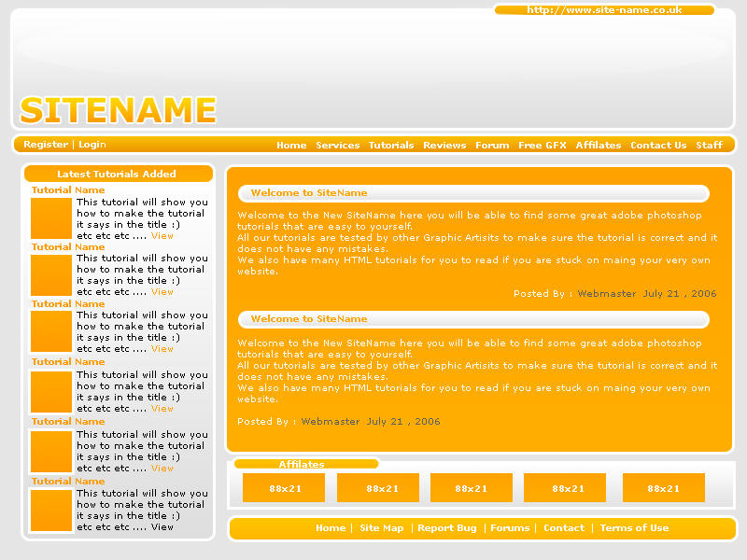Visit the Forum from the top navigation
The height and width of the screenshot is (560, 747).
(492, 145)
